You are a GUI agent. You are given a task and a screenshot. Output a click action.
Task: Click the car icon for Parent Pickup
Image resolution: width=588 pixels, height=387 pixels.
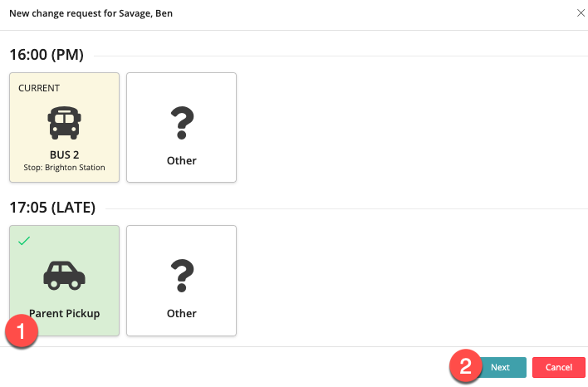click(64, 276)
